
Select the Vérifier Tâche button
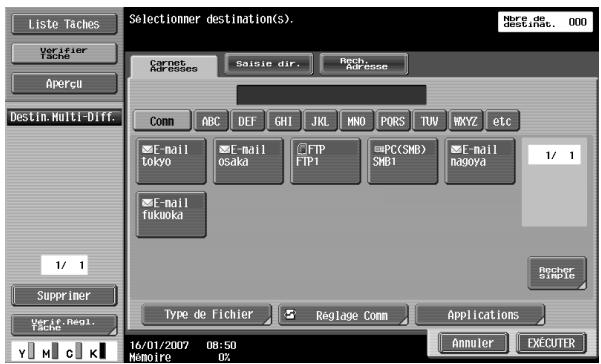pyautogui.click(x=64, y=53)
